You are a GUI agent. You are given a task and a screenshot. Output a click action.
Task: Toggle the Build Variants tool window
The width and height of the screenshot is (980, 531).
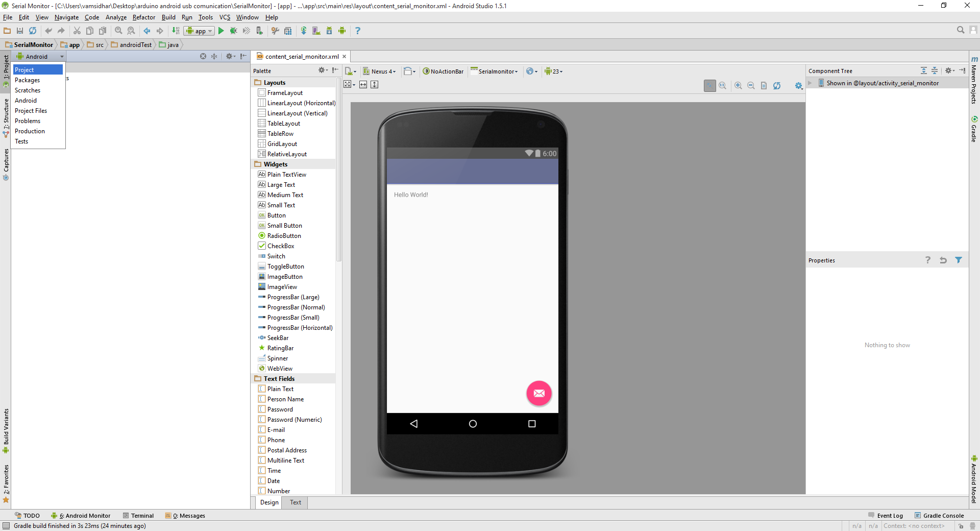pos(6,431)
